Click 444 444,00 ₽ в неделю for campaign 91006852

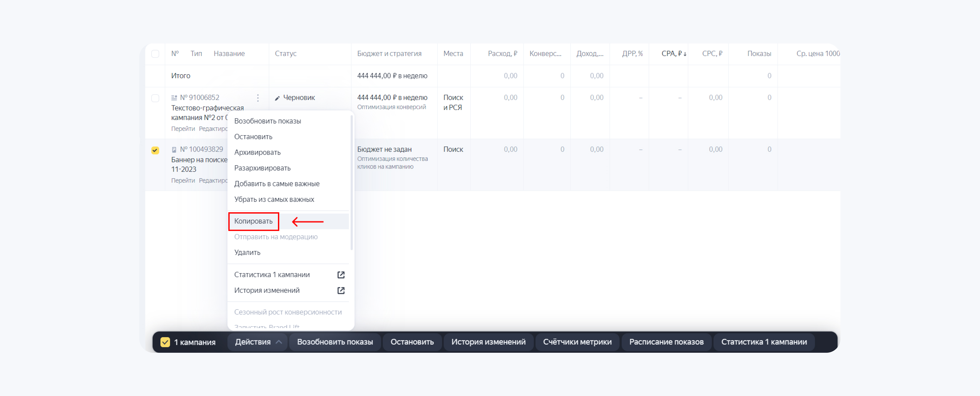click(x=392, y=98)
